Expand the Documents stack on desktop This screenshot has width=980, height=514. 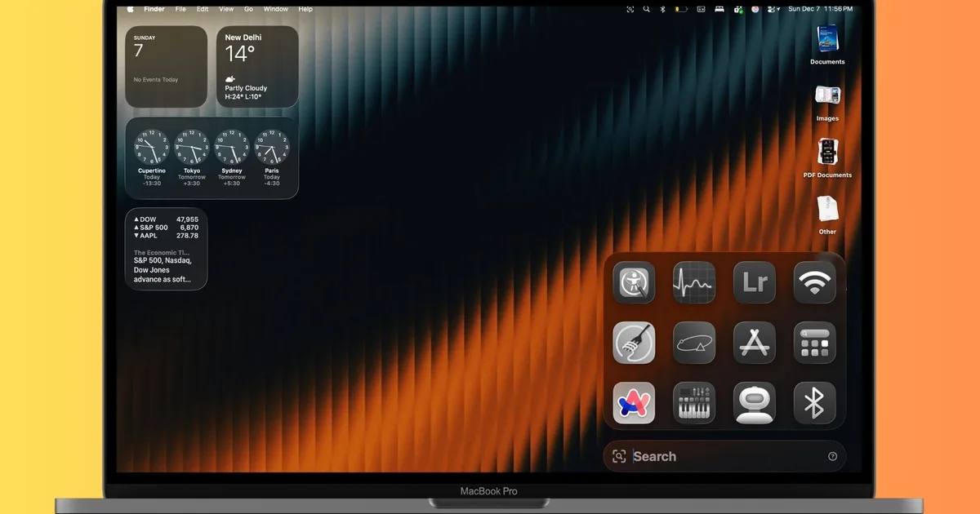(827, 39)
